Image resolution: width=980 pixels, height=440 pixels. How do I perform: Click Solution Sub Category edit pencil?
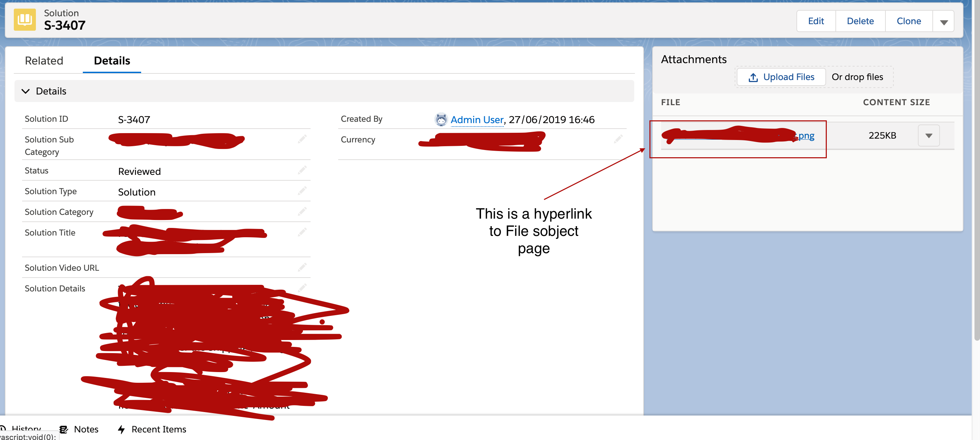coord(302,139)
